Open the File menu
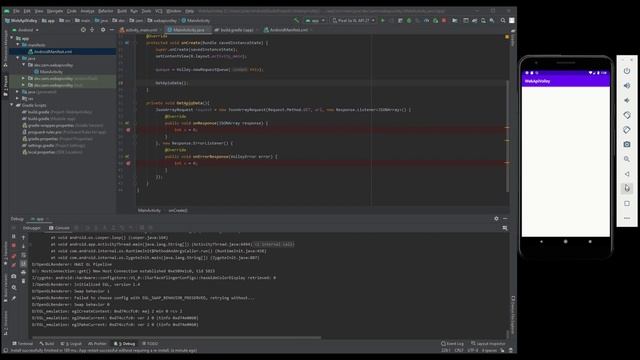 pos(16,11)
